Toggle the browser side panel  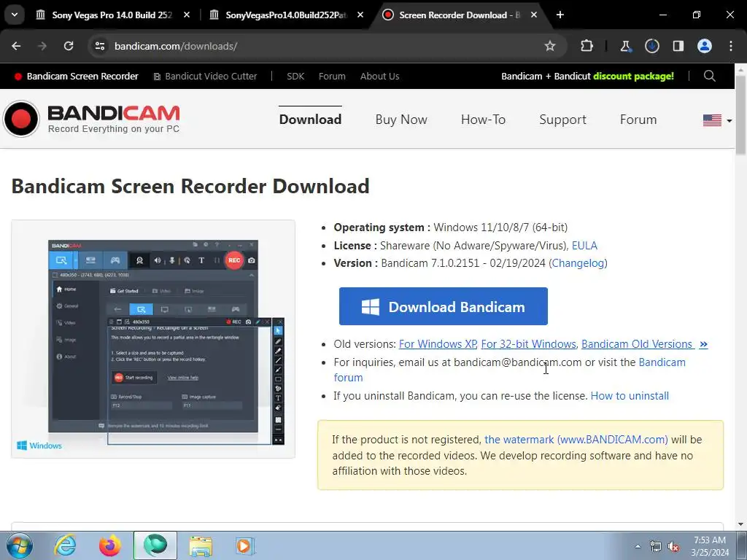pos(678,46)
